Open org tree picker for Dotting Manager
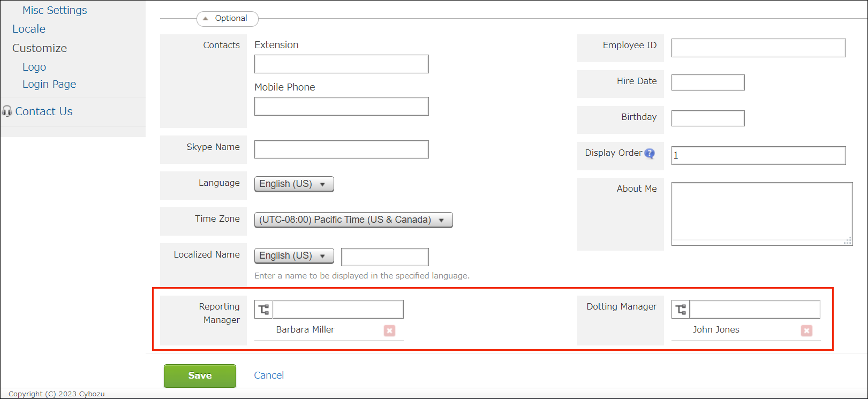Screen dimensions: 868x399 pyautogui.click(x=681, y=310)
